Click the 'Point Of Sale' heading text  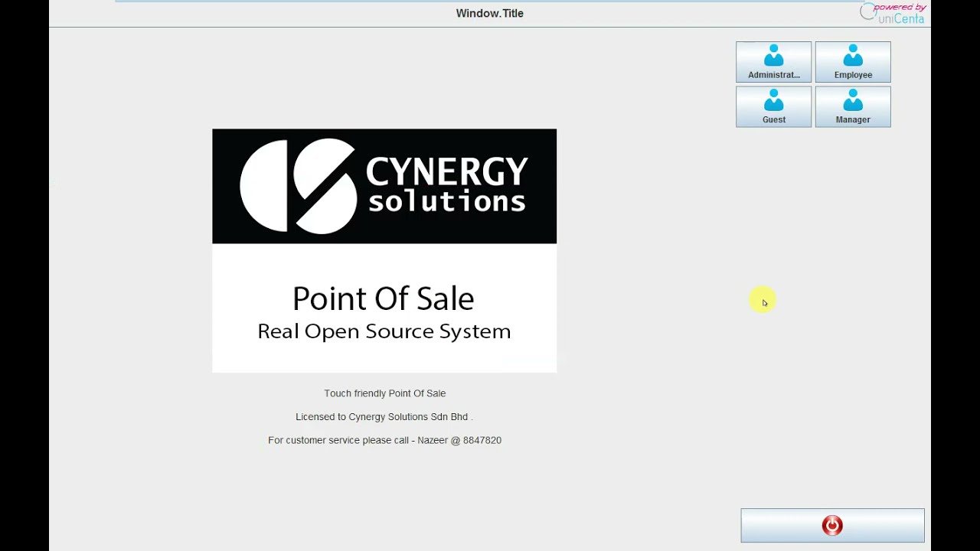tap(383, 298)
